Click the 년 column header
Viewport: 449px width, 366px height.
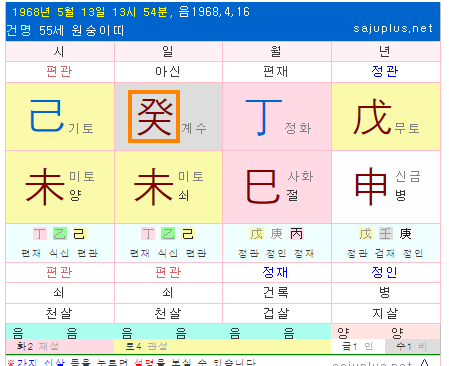pyautogui.click(x=385, y=51)
